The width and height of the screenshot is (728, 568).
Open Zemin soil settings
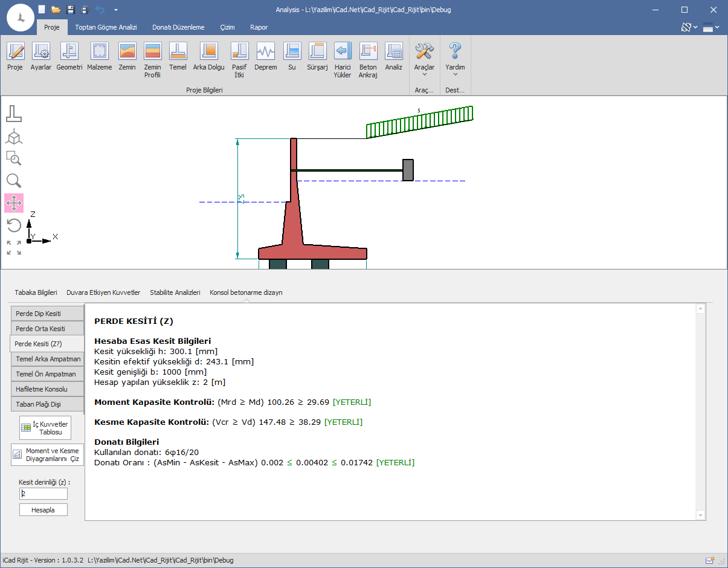[x=127, y=57]
